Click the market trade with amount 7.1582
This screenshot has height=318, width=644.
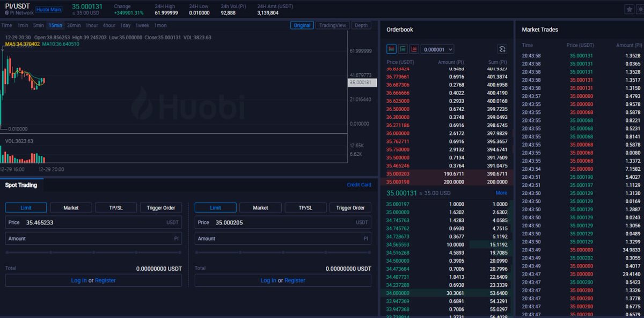pyautogui.click(x=581, y=169)
